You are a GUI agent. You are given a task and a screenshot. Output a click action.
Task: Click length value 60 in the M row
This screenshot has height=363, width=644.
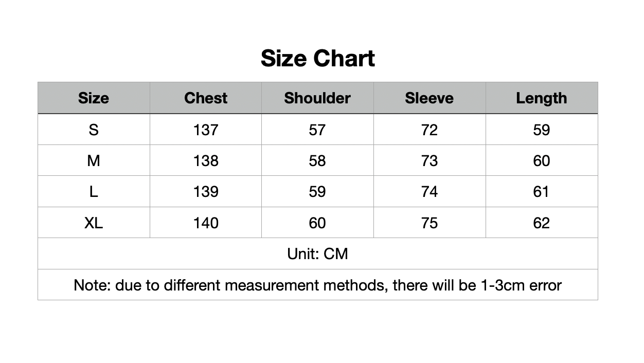(542, 161)
